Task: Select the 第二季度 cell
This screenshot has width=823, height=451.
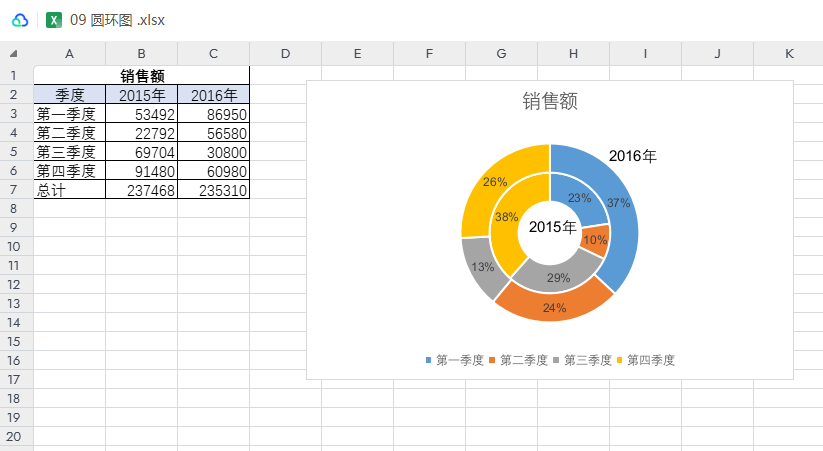Action: tap(69, 132)
